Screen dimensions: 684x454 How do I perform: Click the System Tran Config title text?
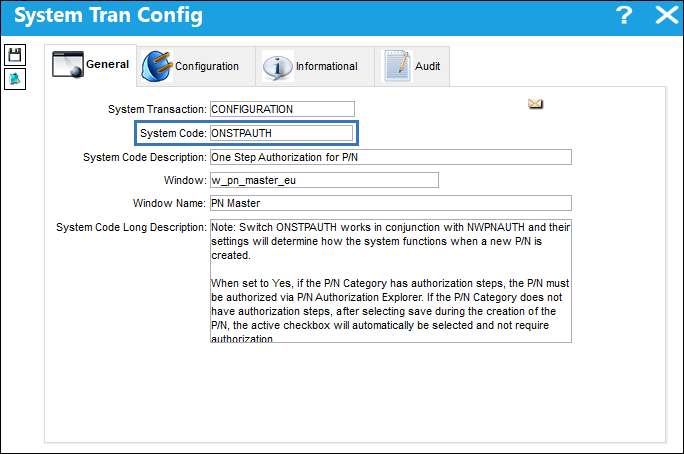[x=109, y=16]
